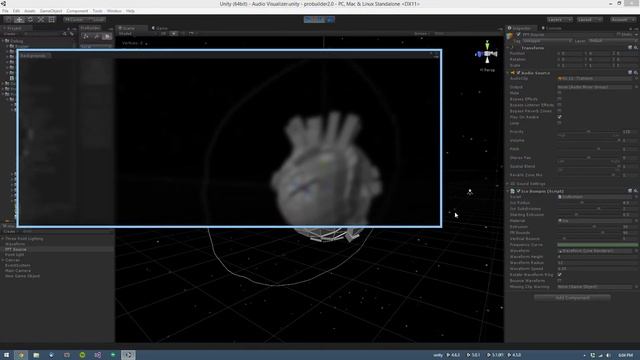Toggle the Bypass Effects checkbox

[x=559, y=99]
